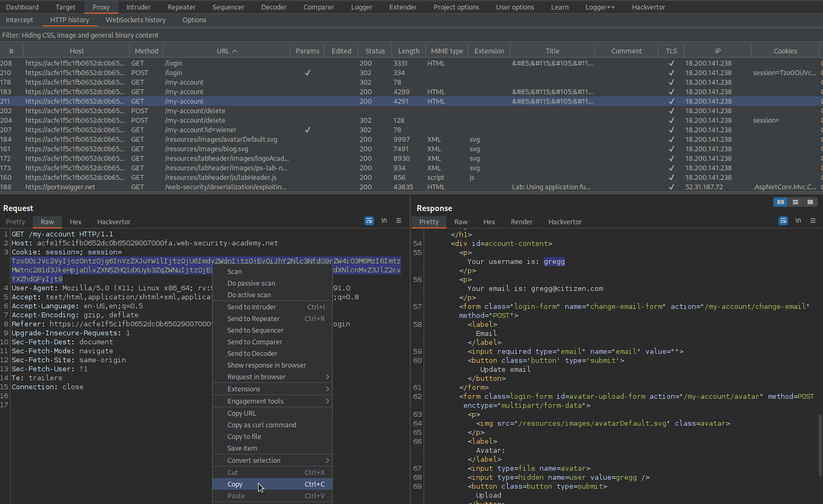Switch to the Dashboard tab

[x=22, y=7]
